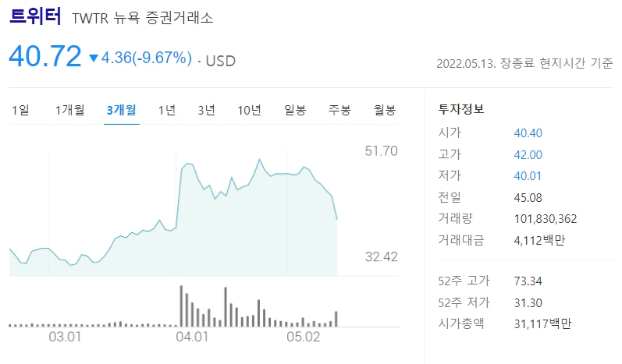622x364 pixels.
Task: Switch to the 3년 chart view
Action: (x=206, y=110)
